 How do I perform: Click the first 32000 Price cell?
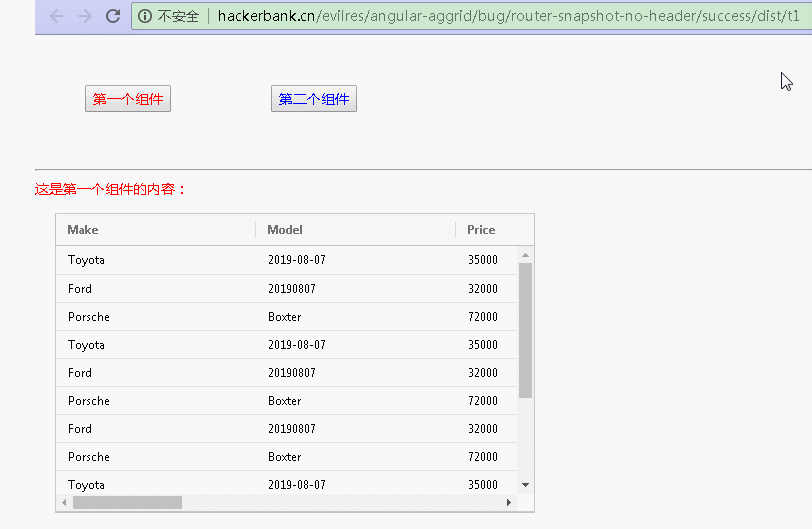[x=487, y=289]
